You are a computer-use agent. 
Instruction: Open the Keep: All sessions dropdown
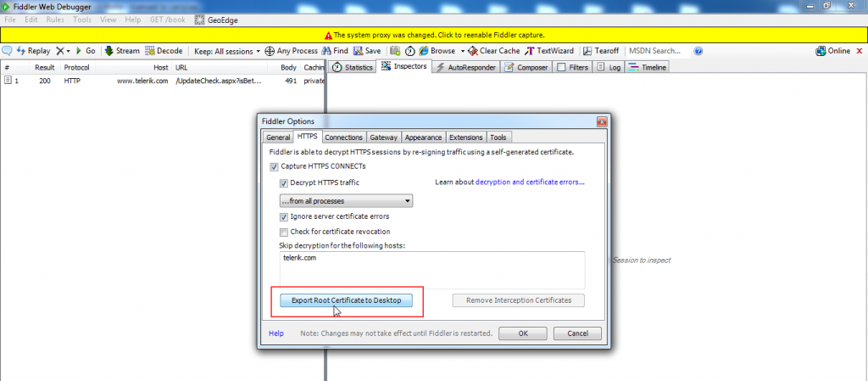coord(227,51)
